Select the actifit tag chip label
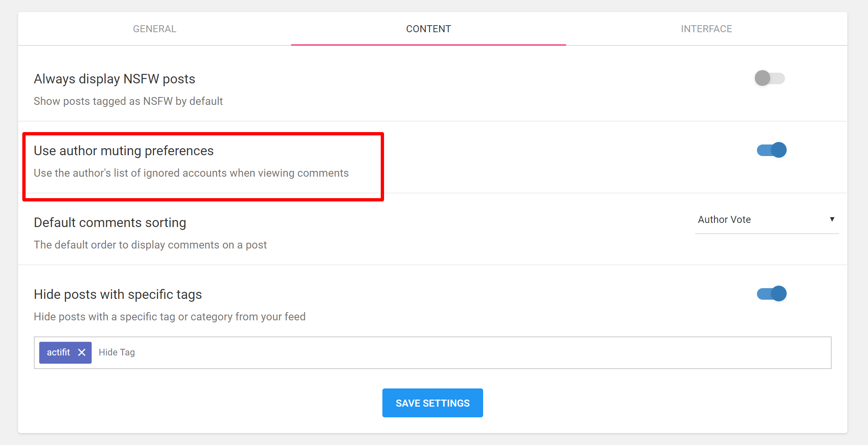The height and width of the screenshot is (445, 868). point(58,353)
